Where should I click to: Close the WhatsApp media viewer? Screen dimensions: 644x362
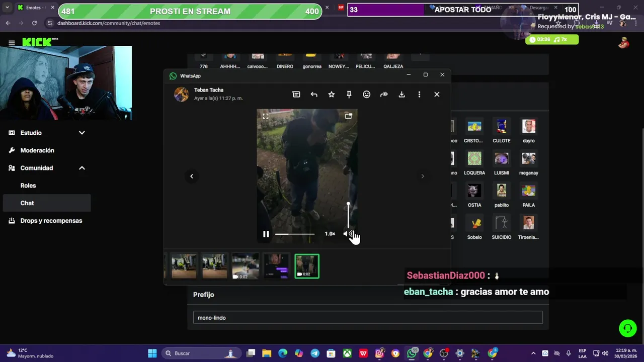click(x=437, y=95)
